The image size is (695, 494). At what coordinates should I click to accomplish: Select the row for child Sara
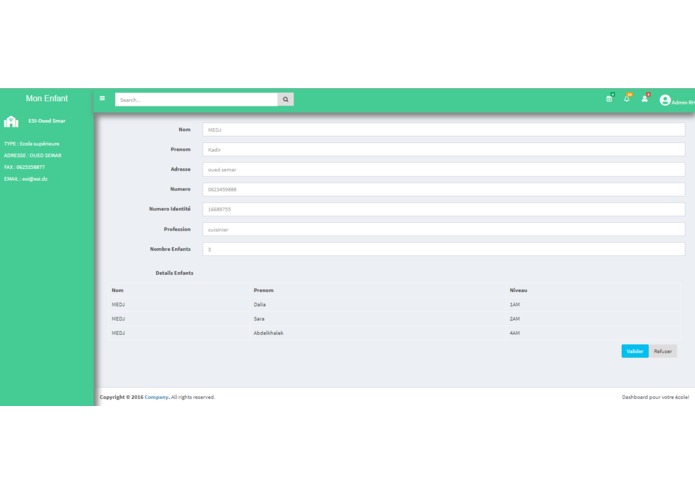click(x=394, y=319)
